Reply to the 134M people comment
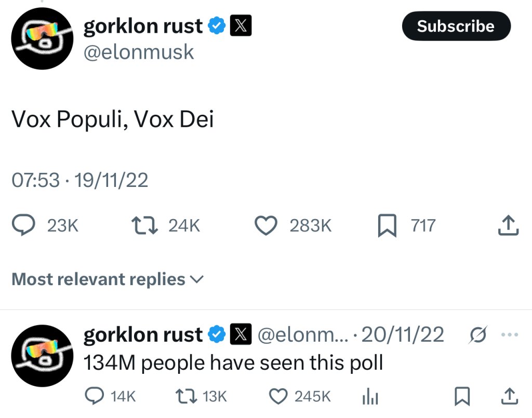Viewport: 532px width, 418px height. coord(94,396)
